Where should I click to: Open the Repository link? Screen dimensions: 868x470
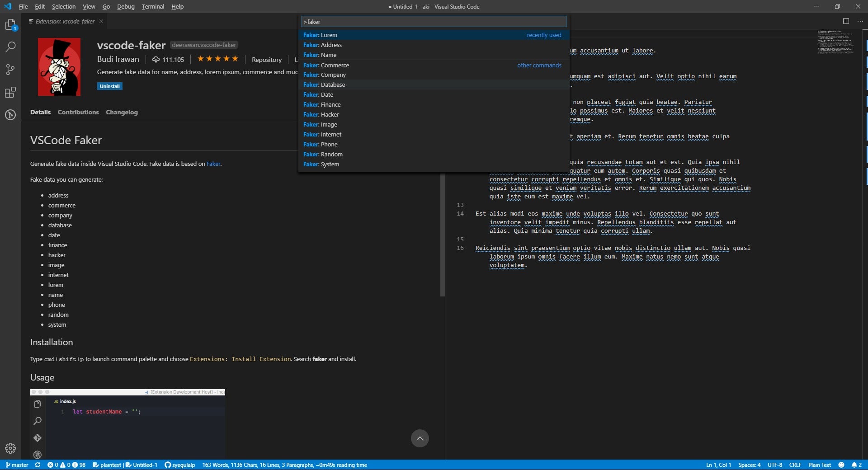pos(267,60)
